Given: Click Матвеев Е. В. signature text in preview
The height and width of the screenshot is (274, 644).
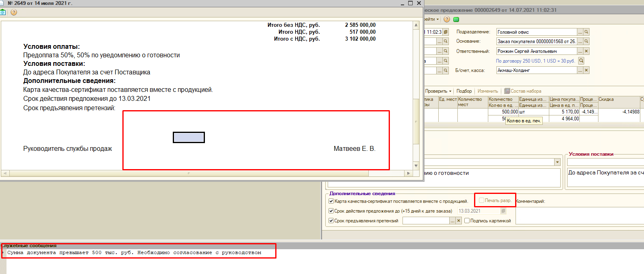Looking at the screenshot, I should 355,149.
